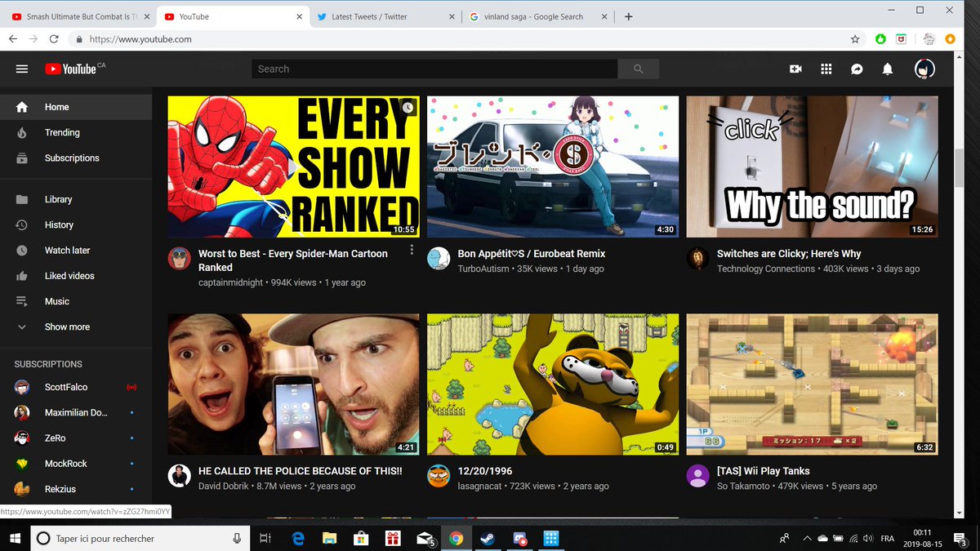Open Rekzius subscription channel
Viewport: 980px width, 551px height.
[76, 489]
